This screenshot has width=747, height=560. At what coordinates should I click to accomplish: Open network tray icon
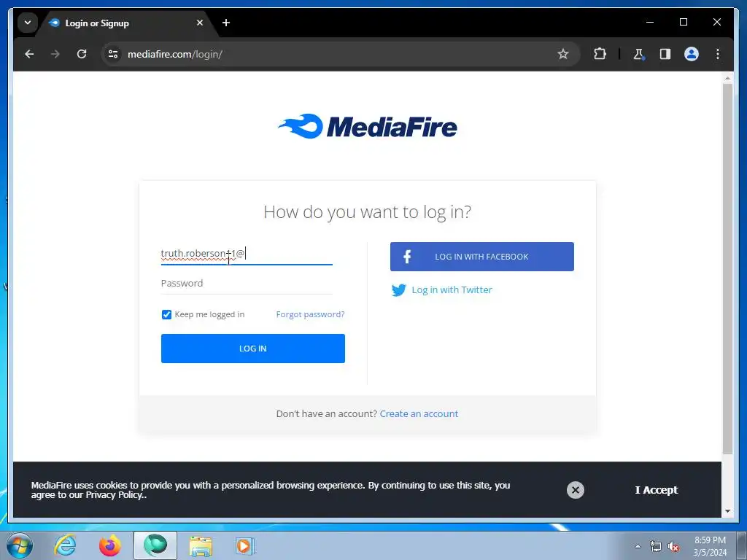656,547
